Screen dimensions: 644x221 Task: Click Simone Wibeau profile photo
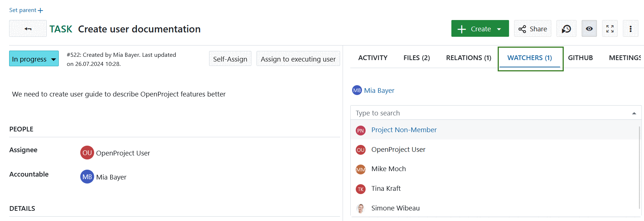point(360,208)
